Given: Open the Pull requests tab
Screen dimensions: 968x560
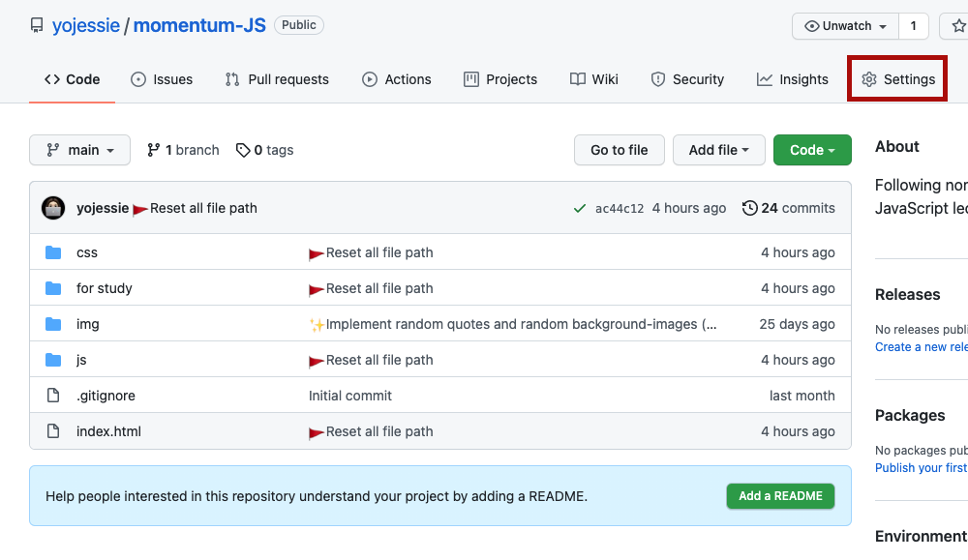Looking at the screenshot, I should pyautogui.click(x=277, y=79).
